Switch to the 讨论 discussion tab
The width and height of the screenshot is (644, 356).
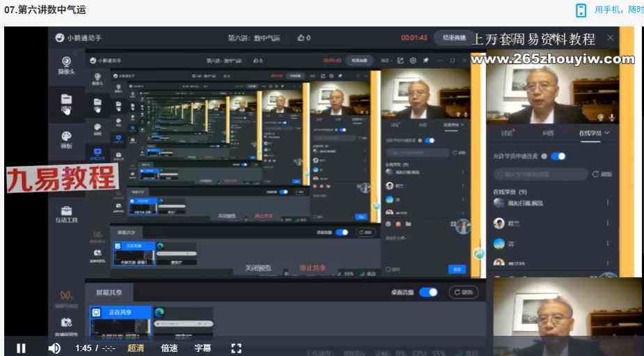(507, 132)
